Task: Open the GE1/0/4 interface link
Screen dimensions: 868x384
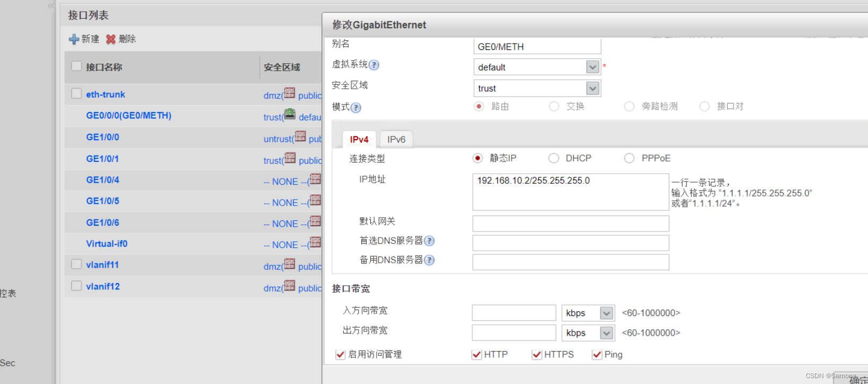Action: tap(103, 180)
